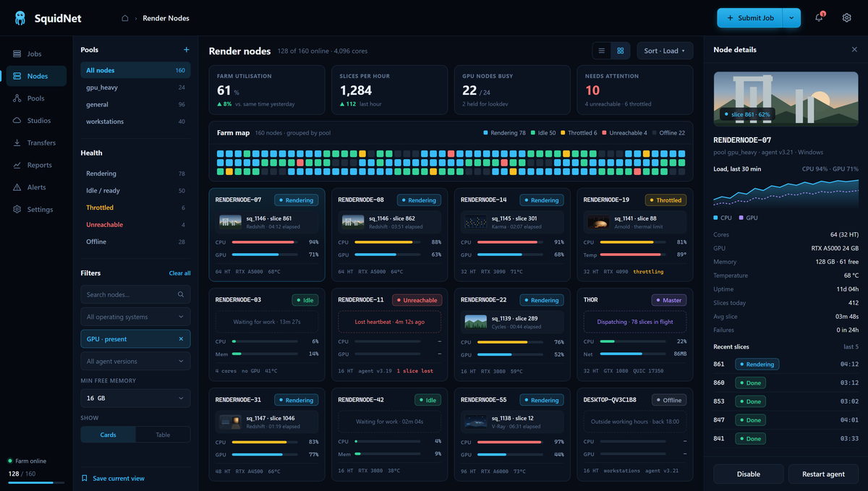Screen dimensions: 868x491
Task: Filter health by Unreachable nodes
Action: (135, 225)
